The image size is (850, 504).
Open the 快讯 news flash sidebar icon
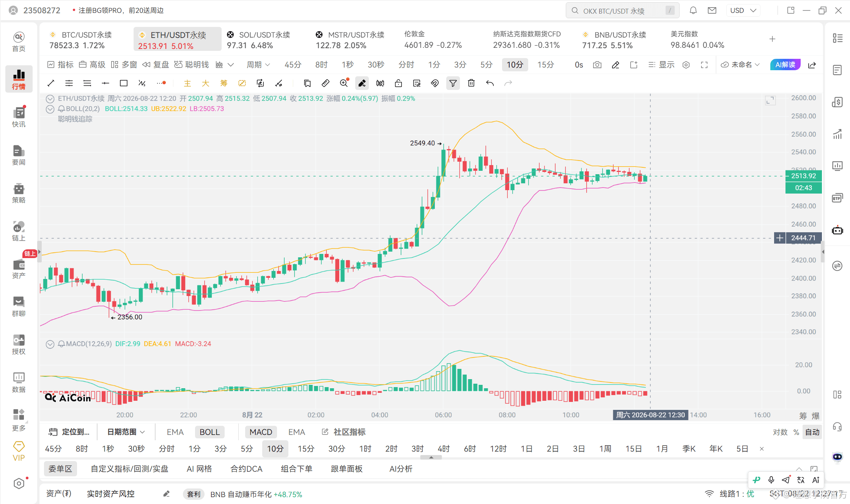pyautogui.click(x=19, y=117)
